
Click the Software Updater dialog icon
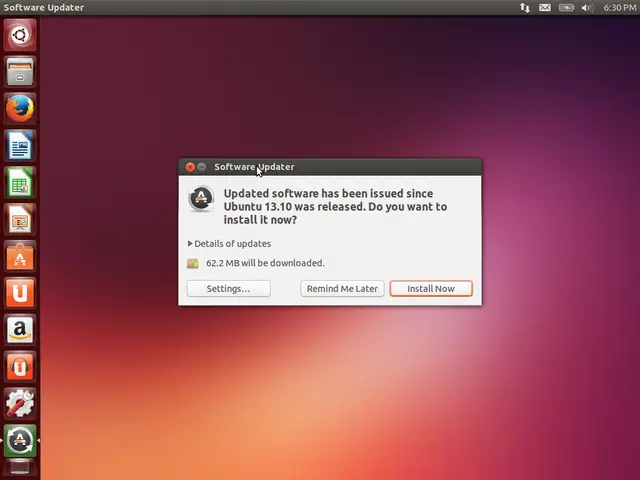point(201,199)
